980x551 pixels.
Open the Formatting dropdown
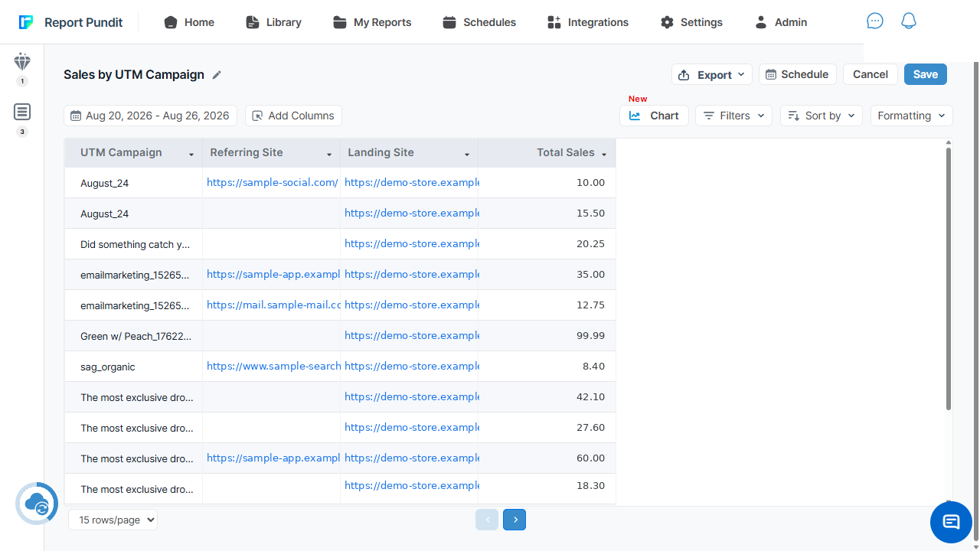tap(912, 116)
